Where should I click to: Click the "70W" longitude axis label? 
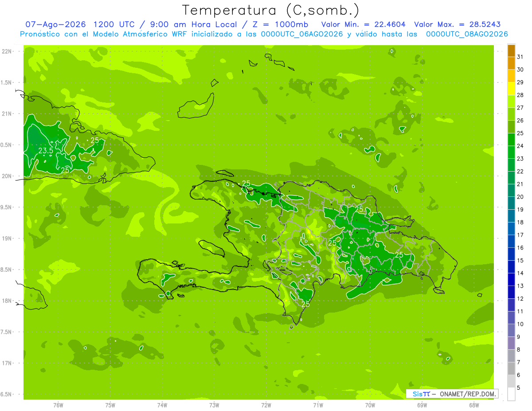[370, 405]
